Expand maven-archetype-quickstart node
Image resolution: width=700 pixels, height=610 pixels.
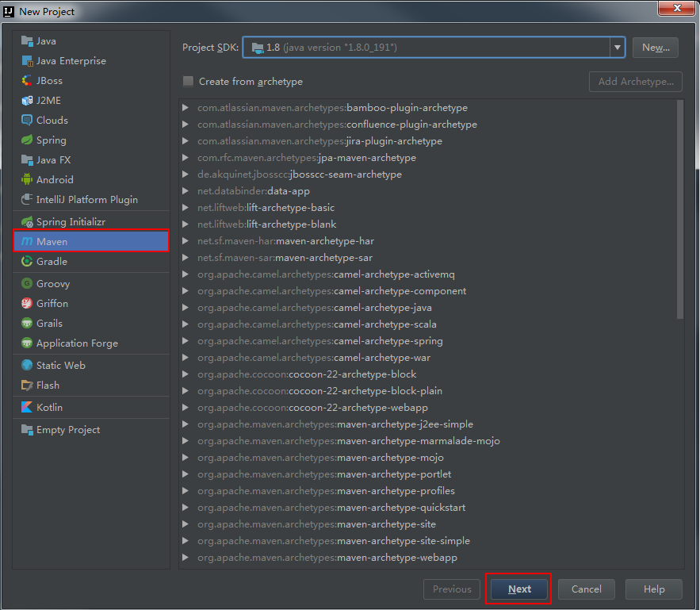(x=186, y=508)
